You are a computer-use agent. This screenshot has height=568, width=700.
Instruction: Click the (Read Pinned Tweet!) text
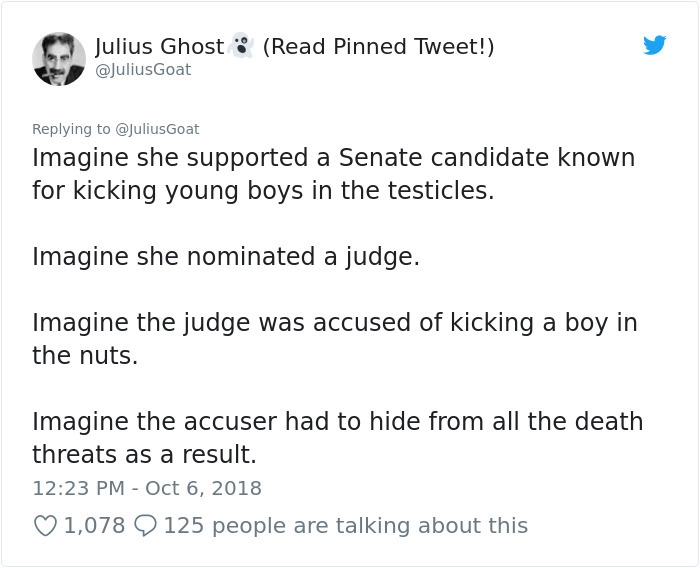tap(378, 46)
